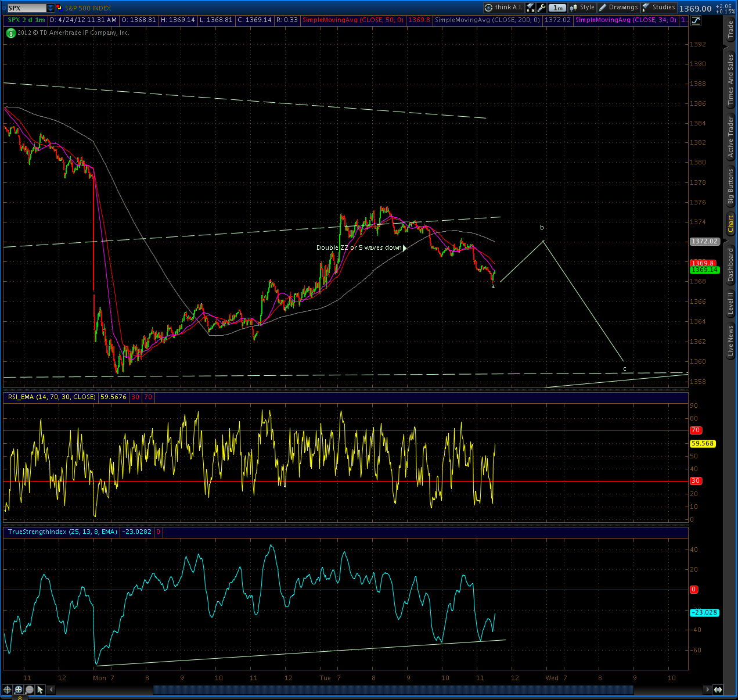Click the SPX 2 d 1m header label

[x=27, y=20]
